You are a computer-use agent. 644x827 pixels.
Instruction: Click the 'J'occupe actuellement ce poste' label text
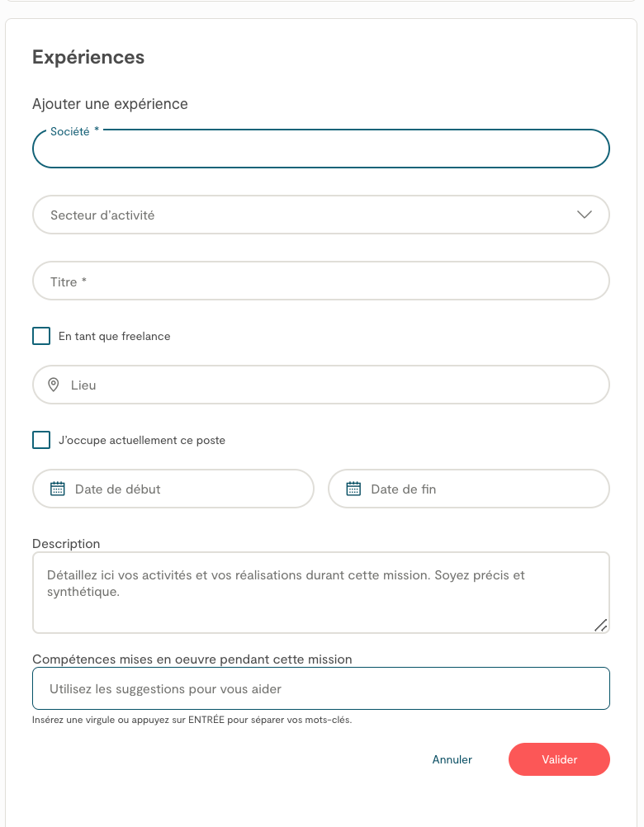[142, 440]
